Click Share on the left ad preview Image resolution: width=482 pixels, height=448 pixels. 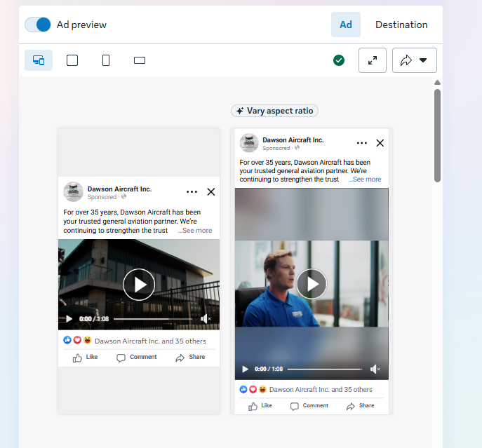click(x=190, y=358)
